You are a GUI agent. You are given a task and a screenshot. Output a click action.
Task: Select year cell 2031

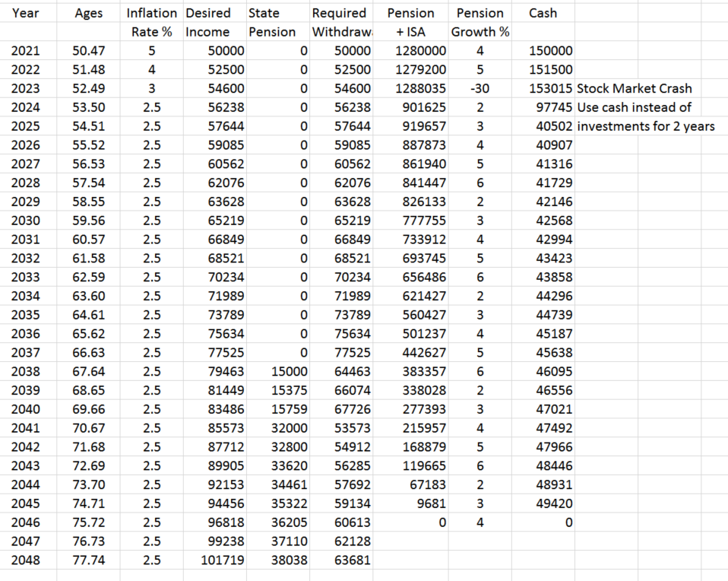29,240
